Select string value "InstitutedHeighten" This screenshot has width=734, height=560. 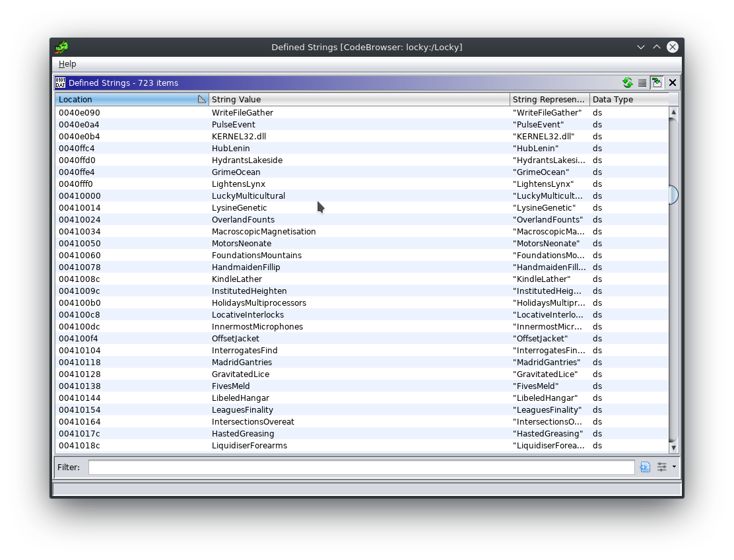click(250, 291)
